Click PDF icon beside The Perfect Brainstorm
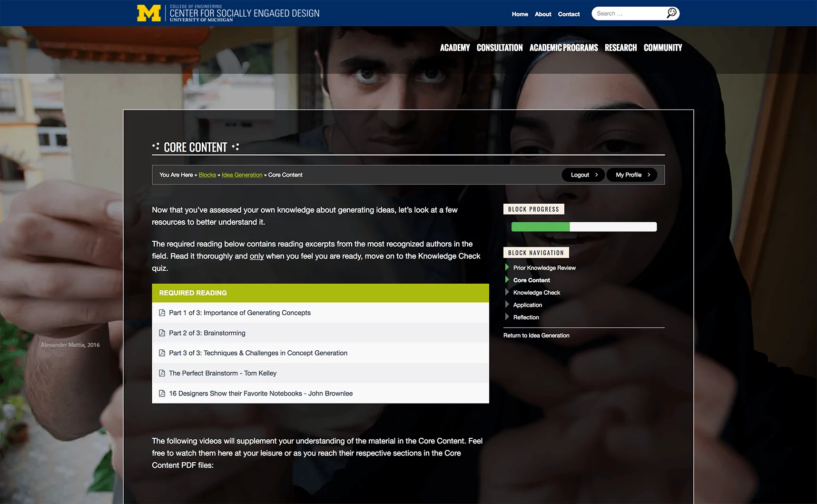Viewport: 817px width, 504px height. [x=162, y=373]
